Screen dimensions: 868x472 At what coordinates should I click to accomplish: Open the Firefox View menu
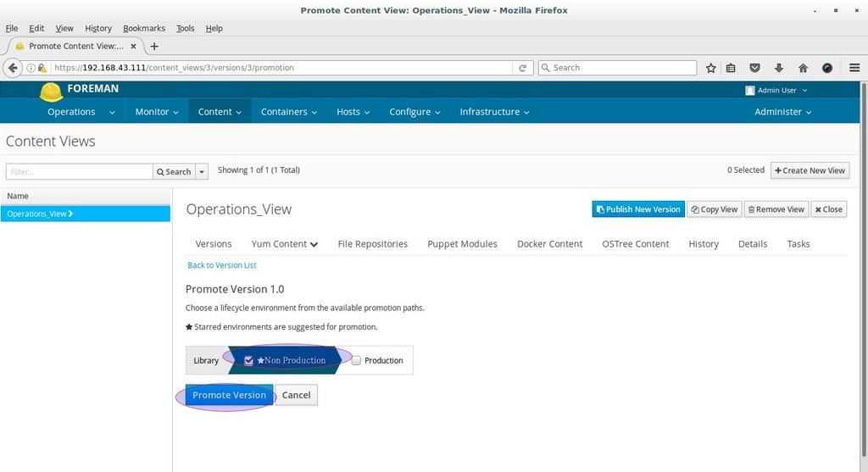64,28
